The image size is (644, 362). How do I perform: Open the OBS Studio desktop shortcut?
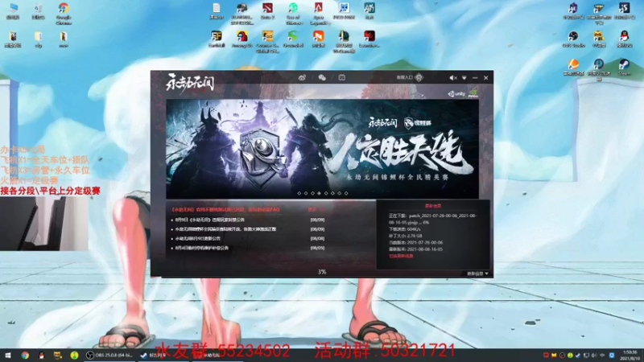tap(573, 39)
